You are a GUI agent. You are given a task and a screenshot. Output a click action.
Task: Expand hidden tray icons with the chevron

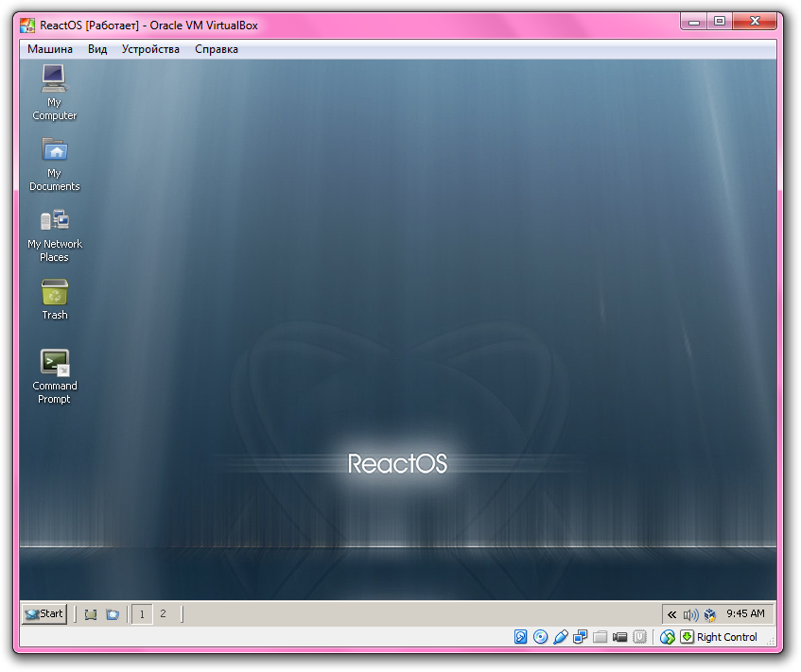(x=672, y=614)
